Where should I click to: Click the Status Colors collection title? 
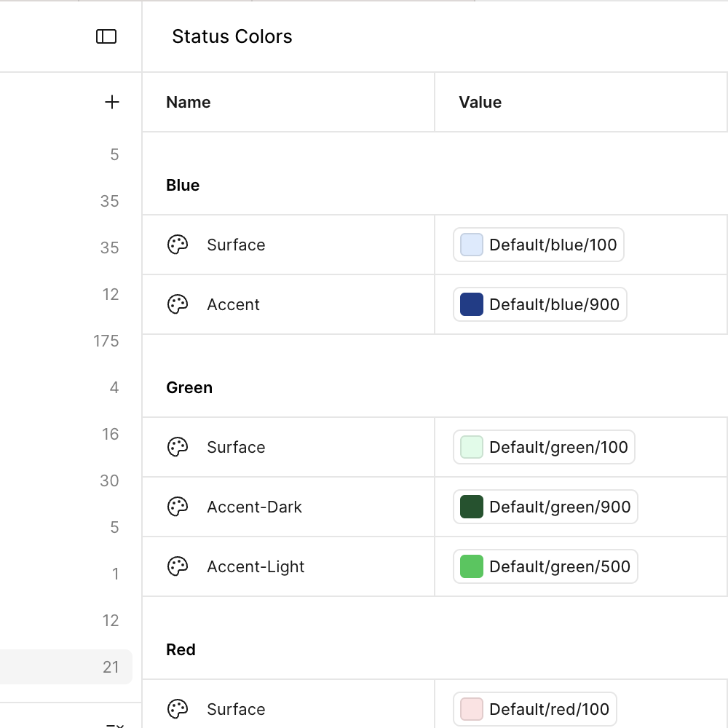(232, 36)
